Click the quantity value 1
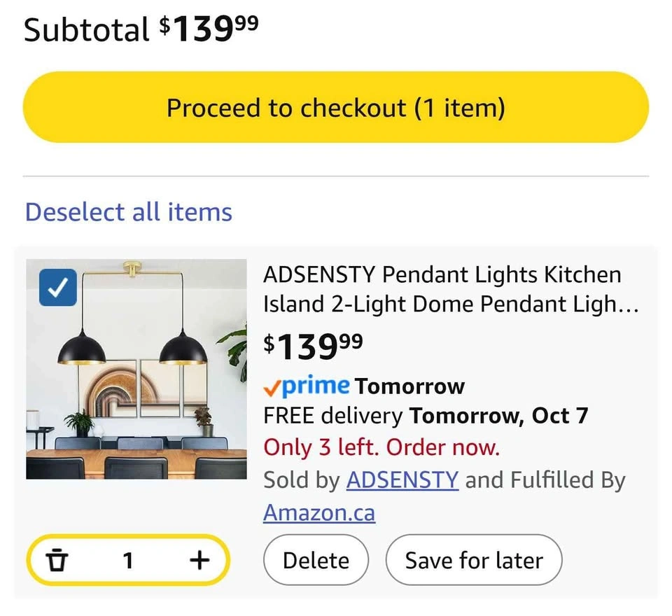The height and width of the screenshot is (616, 672). [x=128, y=560]
